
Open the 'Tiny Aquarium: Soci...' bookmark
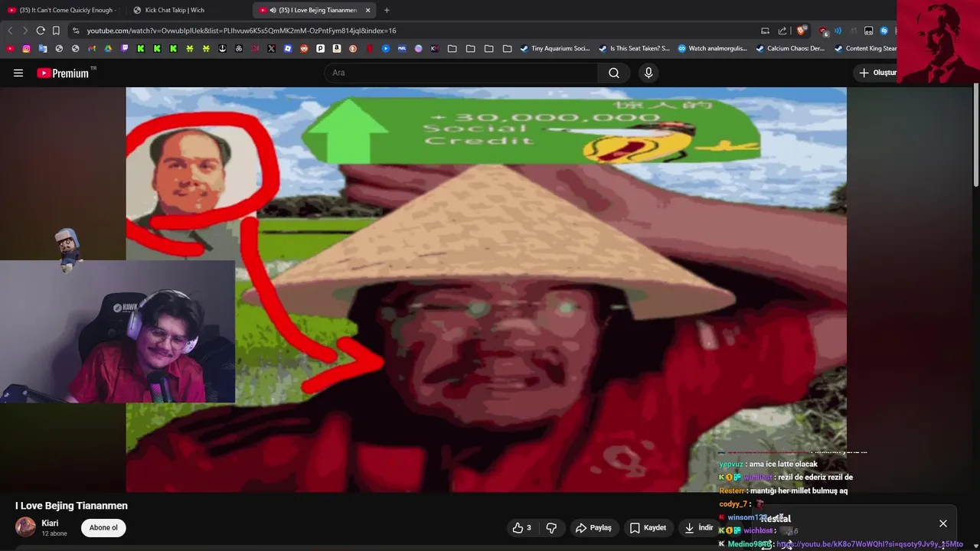click(x=555, y=48)
